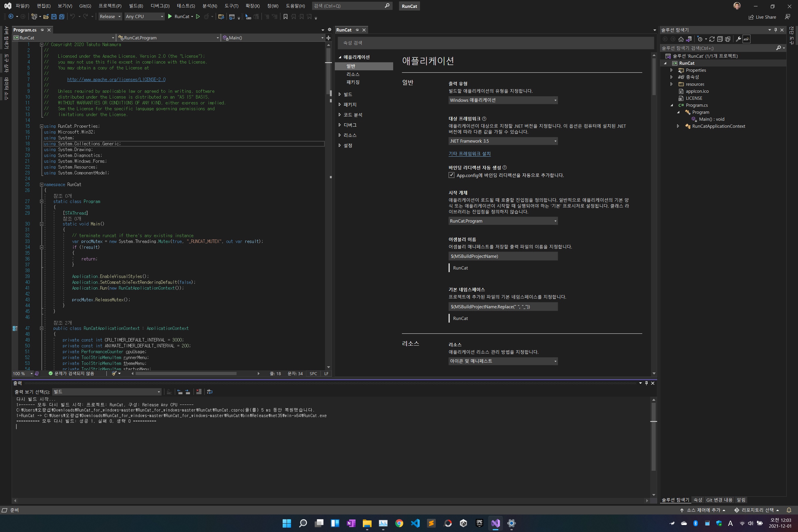Click the Save All toolbar icon
The image size is (798, 532).
pyautogui.click(x=62, y=16)
